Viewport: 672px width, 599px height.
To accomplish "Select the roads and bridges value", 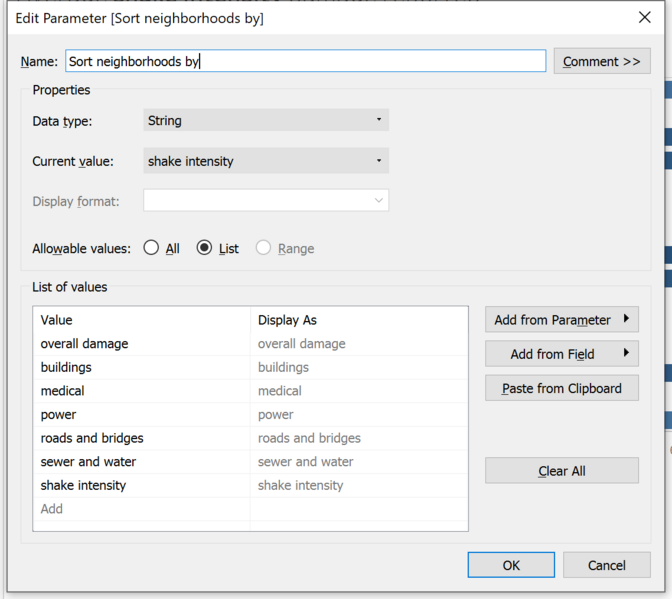I will (x=92, y=438).
